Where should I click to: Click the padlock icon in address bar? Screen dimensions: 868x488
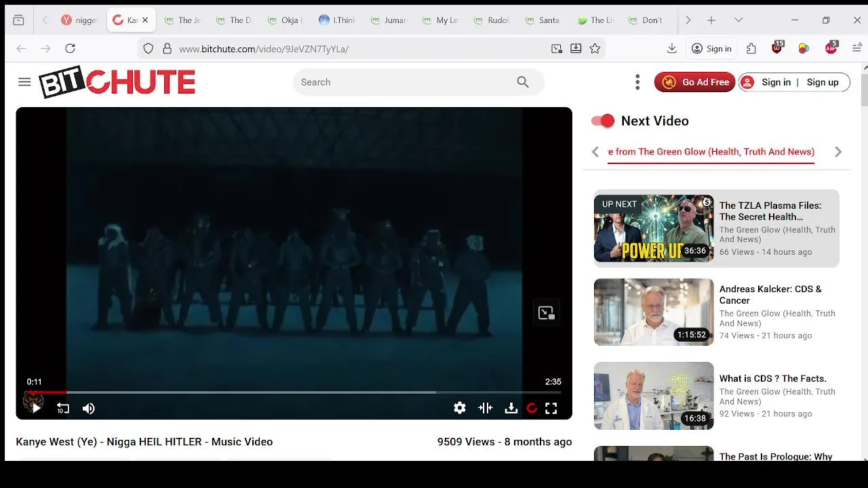pyautogui.click(x=167, y=48)
